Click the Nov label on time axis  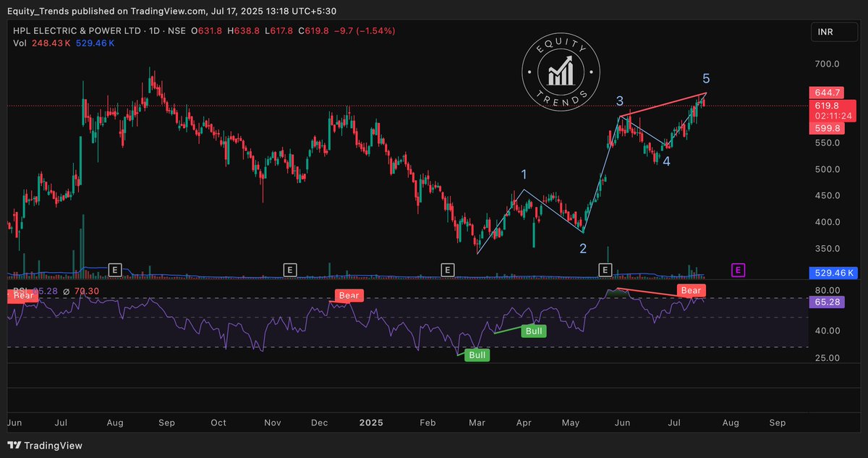pyautogui.click(x=272, y=423)
